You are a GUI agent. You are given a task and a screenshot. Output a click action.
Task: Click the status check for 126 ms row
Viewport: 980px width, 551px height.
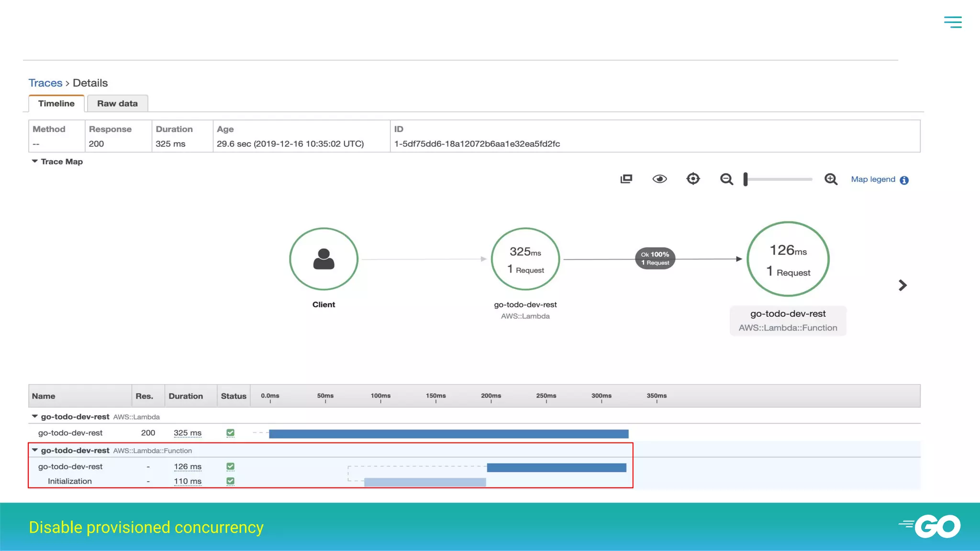[x=230, y=466]
